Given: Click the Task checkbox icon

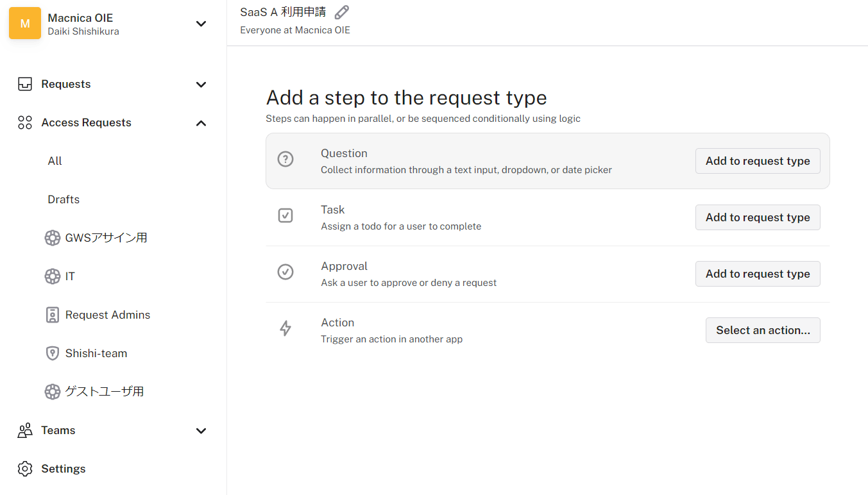Looking at the screenshot, I should 285,216.
